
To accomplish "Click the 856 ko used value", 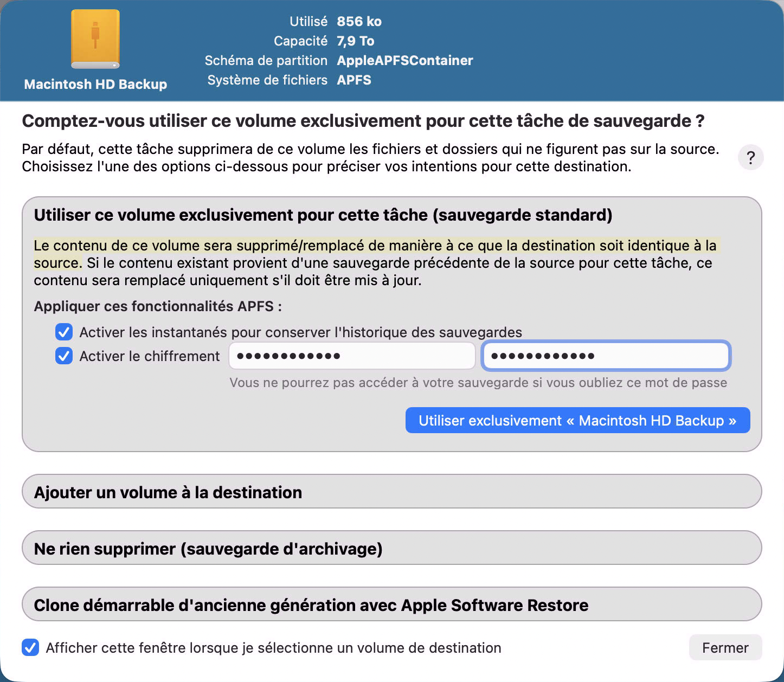I will 359,22.
